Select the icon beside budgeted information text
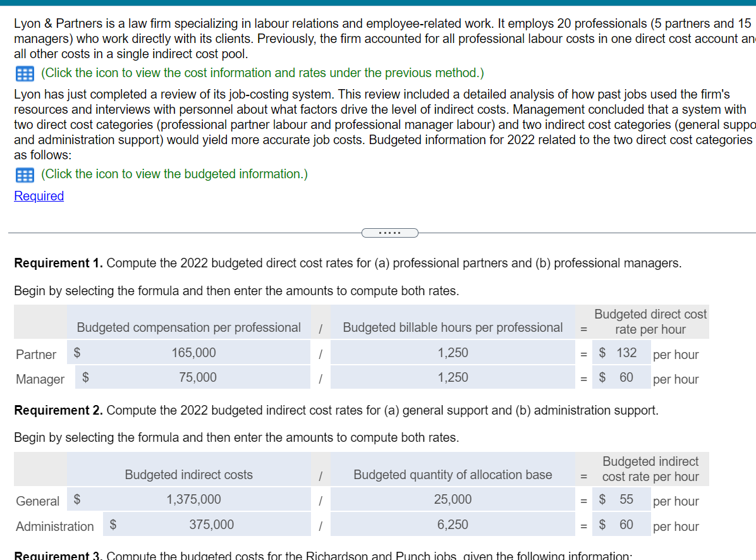 pyautogui.click(x=24, y=174)
